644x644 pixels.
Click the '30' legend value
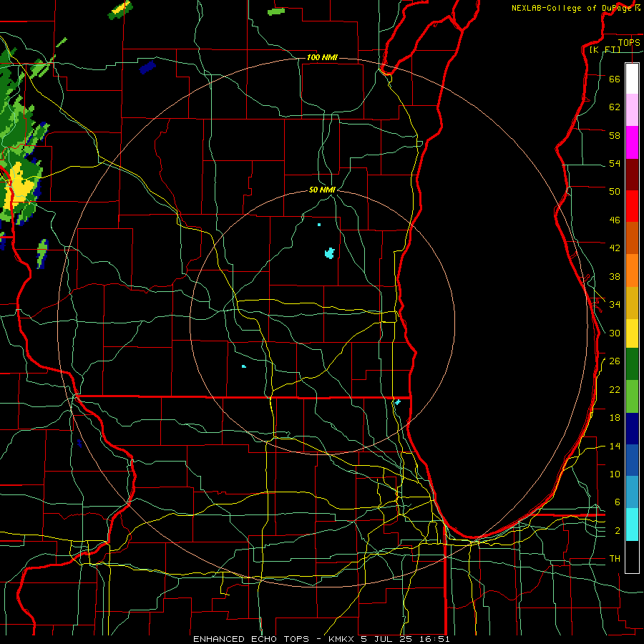pos(615,333)
